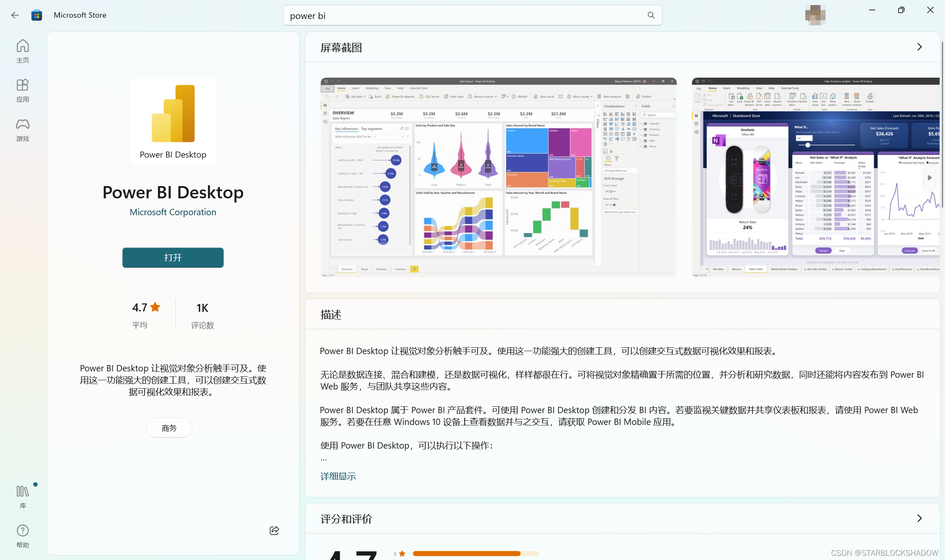Open 游戏 (Games) in the sidebar

[23, 130]
